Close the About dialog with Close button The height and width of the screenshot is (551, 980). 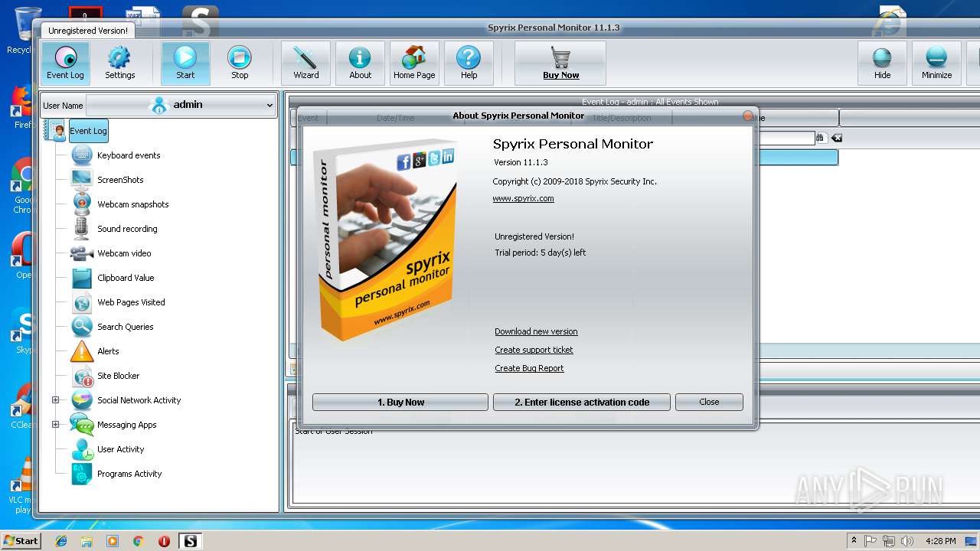coord(709,402)
